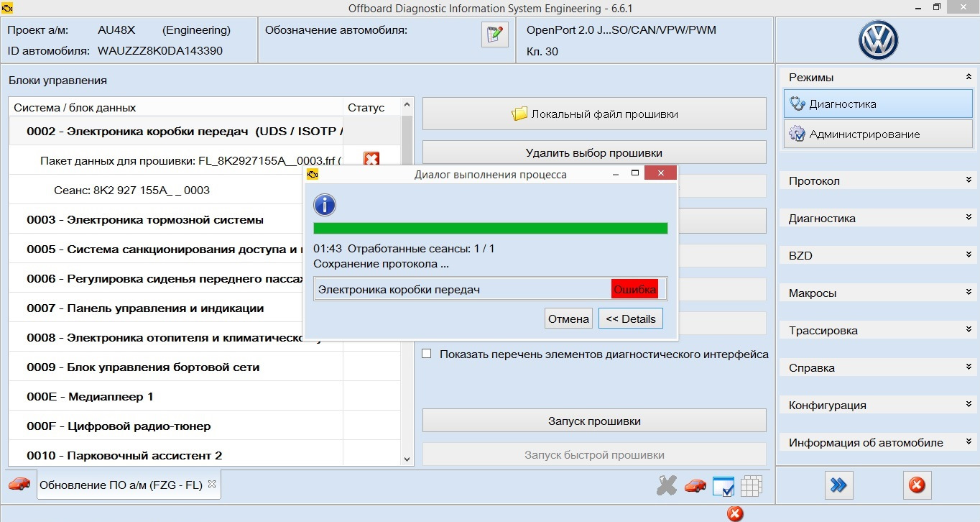The width and height of the screenshot is (980, 522).
Task: Click Запуск прошивки button
Action: [594, 421]
